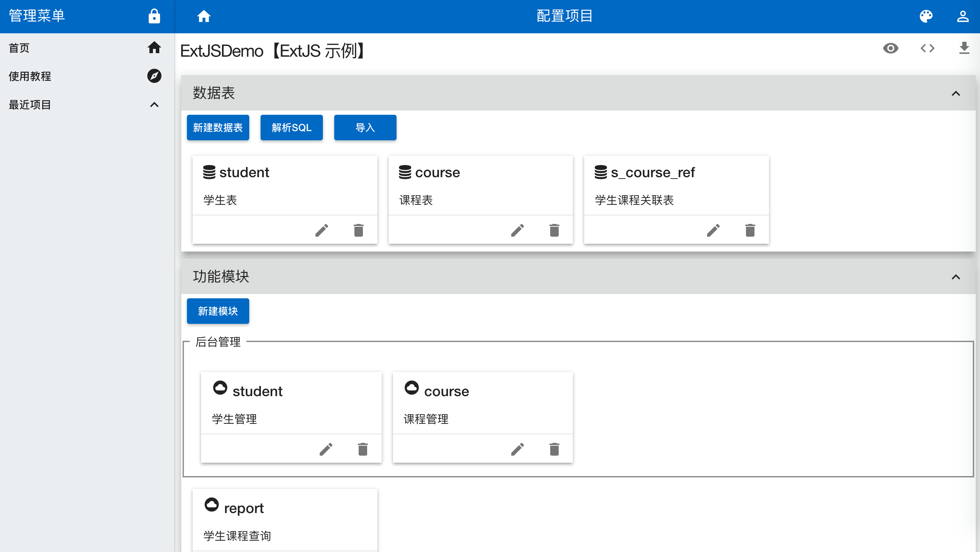
Task: Open the code view icon
Action: [x=927, y=48]
